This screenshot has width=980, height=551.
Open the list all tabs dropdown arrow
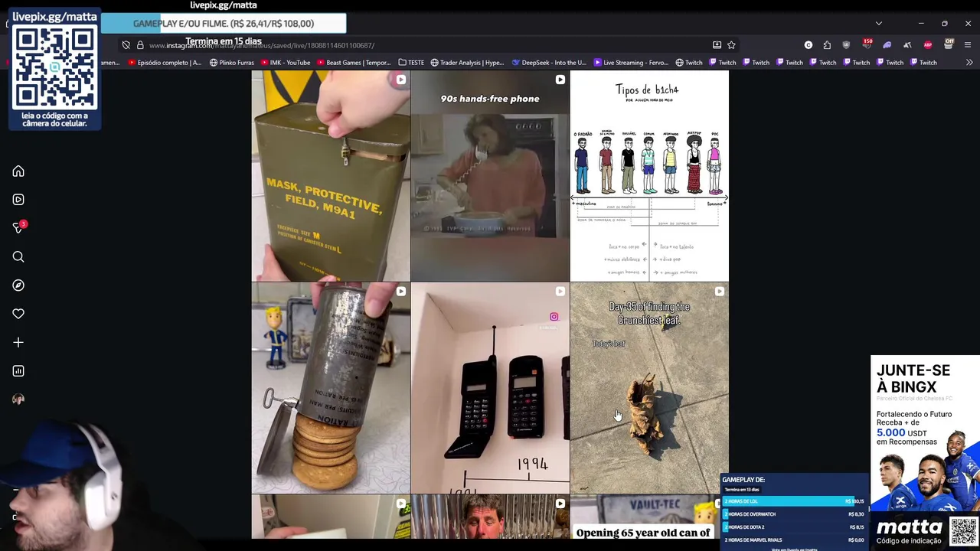pyautogui.click(x=879, y=24)
